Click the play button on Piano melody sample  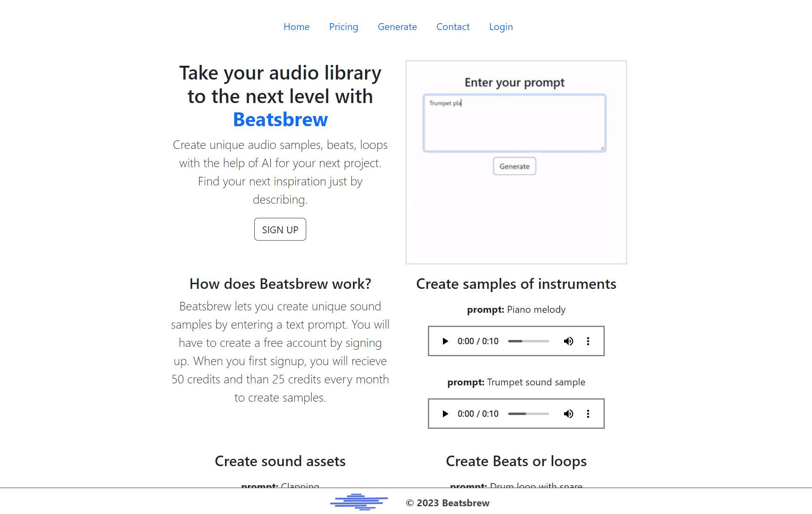pos(445,341)
